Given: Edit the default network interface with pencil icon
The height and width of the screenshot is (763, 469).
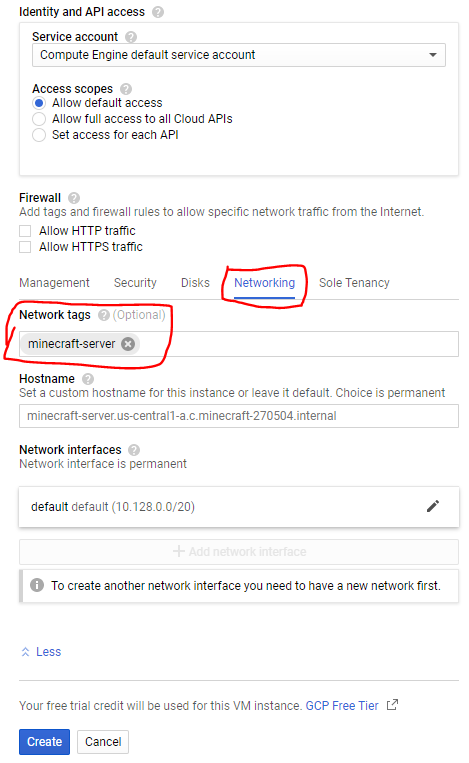Looking at the screenshot, I should point(433,506).
